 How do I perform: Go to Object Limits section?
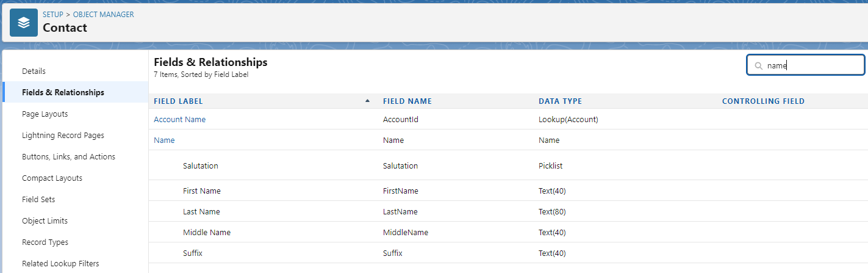coord(45,221)
